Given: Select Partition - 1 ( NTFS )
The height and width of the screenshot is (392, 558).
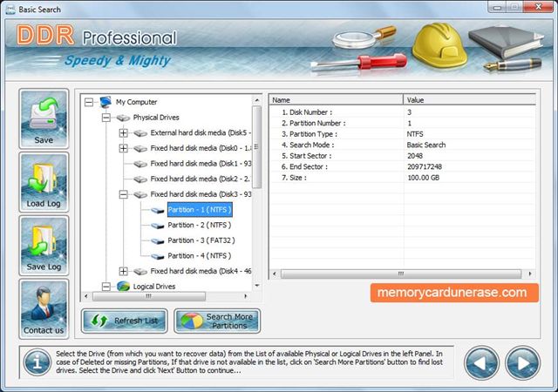Looking at the screenshot, I should pos(200,210).
